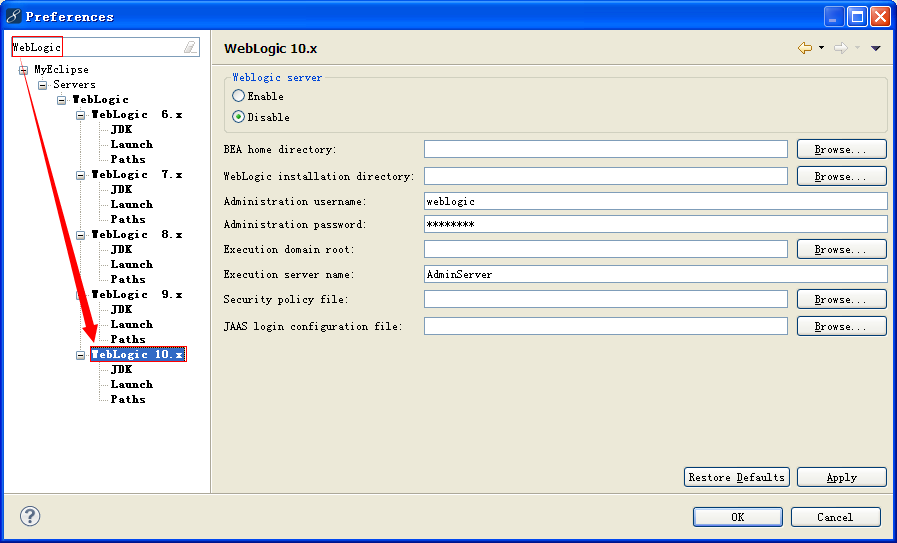The width and height of the screenshot is (897, 543).
Task: Select the Servers tree item
Action: point(74,85)
